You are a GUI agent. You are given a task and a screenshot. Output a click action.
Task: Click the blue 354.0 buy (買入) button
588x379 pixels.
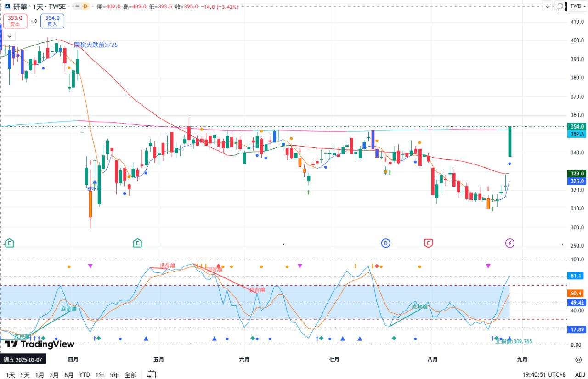[x=52, y=21]
